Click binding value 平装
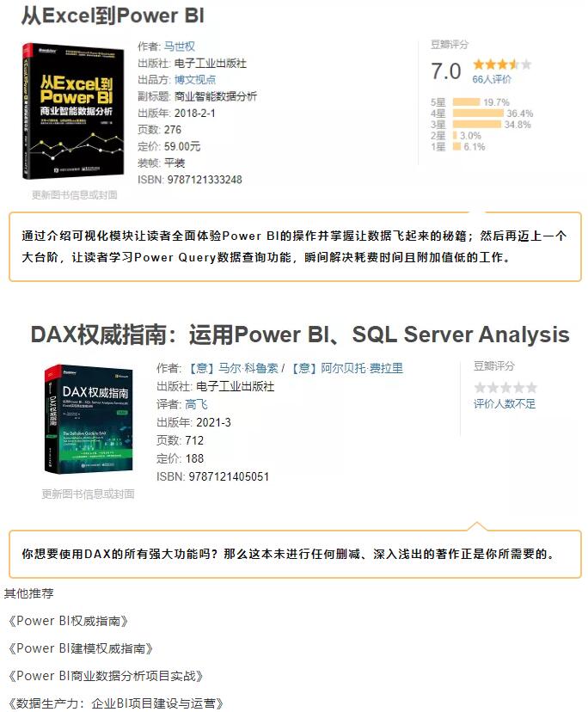 (x=175, y=163)
